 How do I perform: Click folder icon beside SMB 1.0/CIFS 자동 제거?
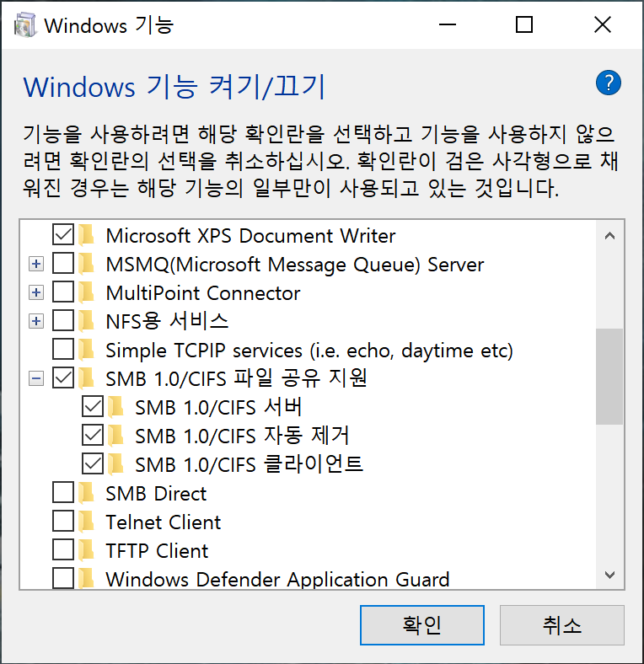click(115, 436)
